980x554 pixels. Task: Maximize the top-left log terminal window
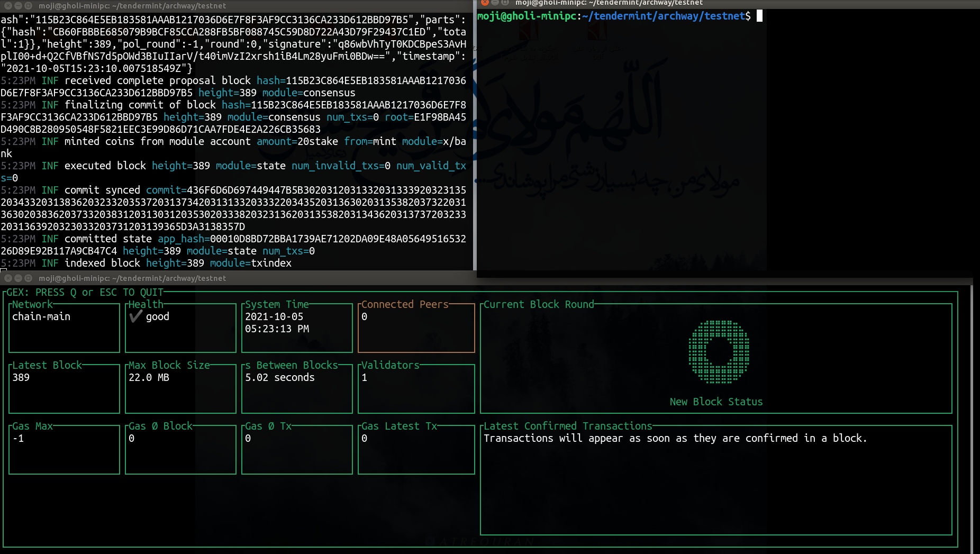[x=28, y=5]
